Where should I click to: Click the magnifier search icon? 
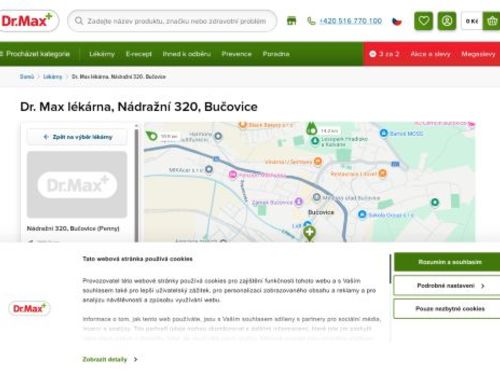pos(79,21)
